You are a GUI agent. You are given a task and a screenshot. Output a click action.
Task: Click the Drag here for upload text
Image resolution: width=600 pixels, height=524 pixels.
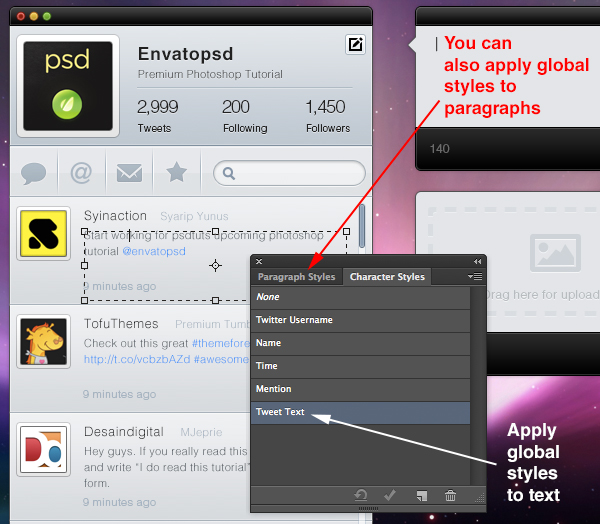click(542, 295)
